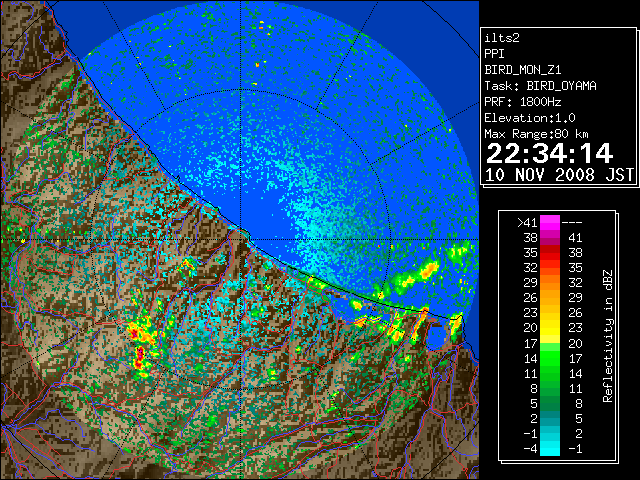640x480 pixels.
Task: Click the 'Elevation:1.0' text
Action: 530,118
